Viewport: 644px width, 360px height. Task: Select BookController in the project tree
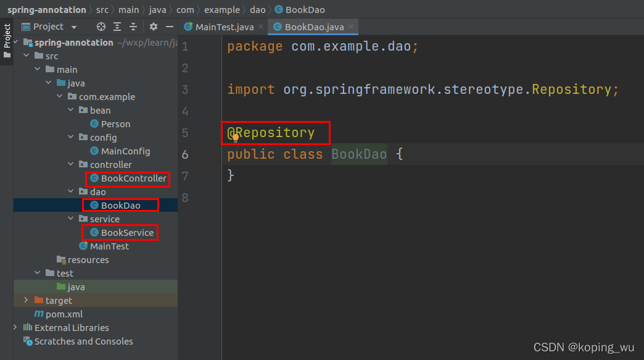click(133, 178)
